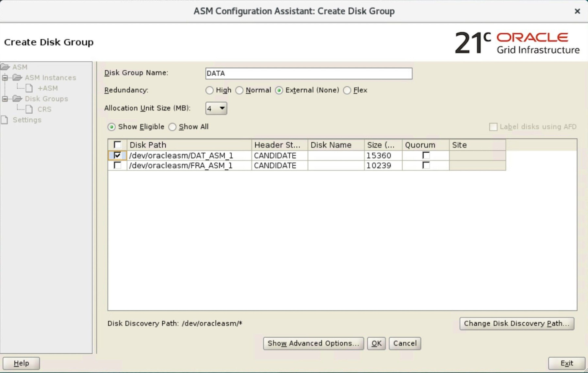Click the CRS disk group document icon
Viewport: 588px width, 373px height.
point(29,109)
